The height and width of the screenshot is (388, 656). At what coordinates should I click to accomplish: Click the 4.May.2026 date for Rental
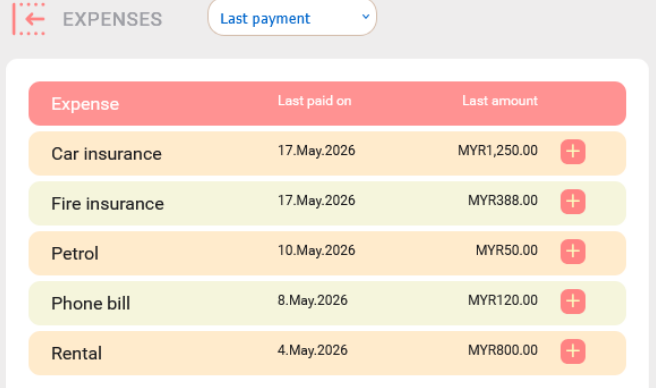coord(313,350)
